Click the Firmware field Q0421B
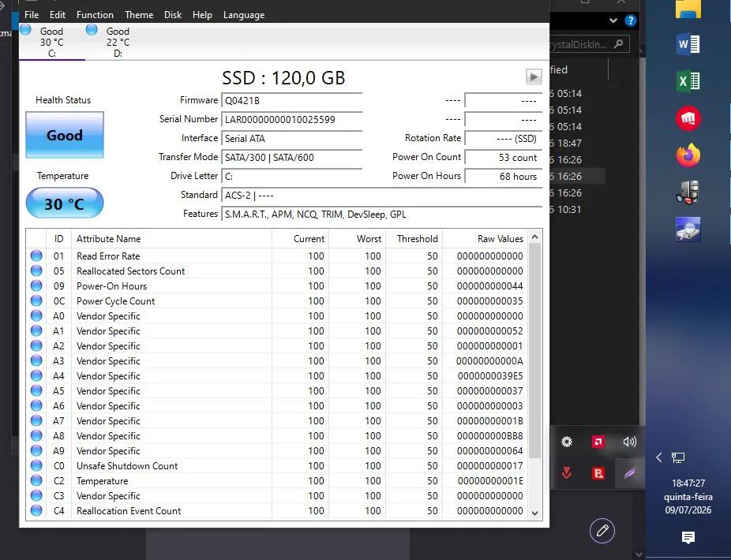 (292, 101)
